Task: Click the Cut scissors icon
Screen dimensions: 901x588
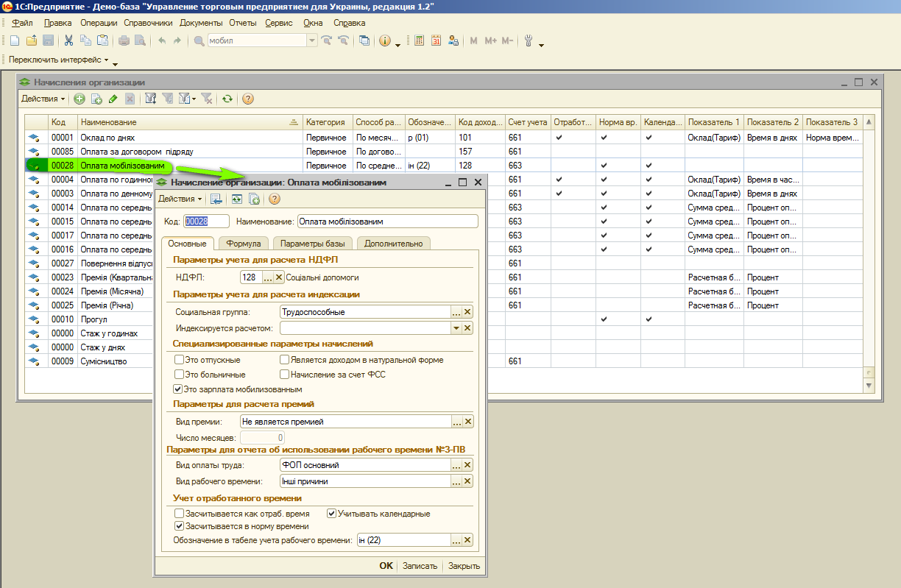Action: pyautogui.click(x=68, y=41)
